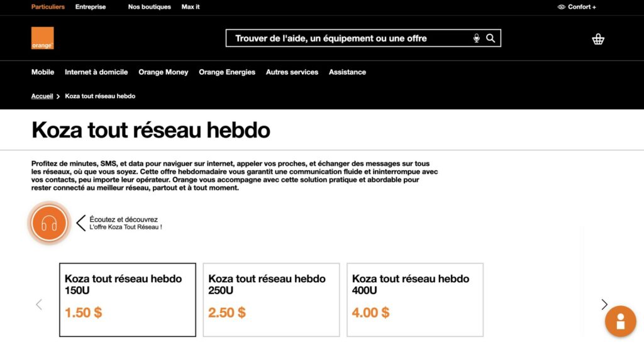This screenshot has height=345, width=644.
Task: Open the shopping basket icon
Action: click(x=598, y=39)
